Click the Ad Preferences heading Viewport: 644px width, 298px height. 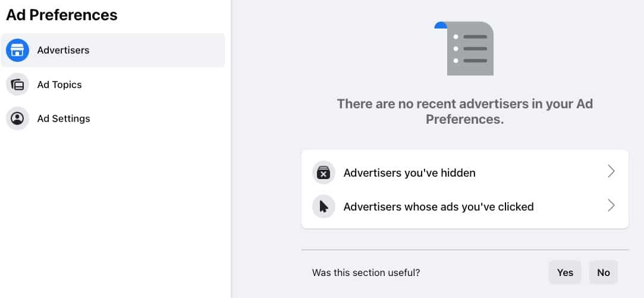point(62,15)
